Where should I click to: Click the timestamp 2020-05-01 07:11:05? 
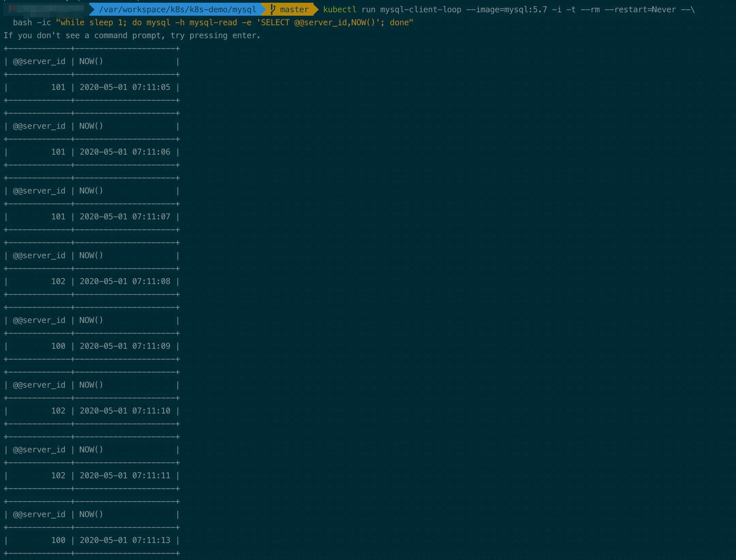(125, 87)
